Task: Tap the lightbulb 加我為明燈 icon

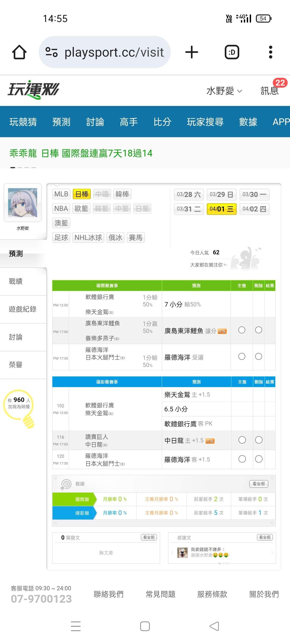Action: pos(19,408)
